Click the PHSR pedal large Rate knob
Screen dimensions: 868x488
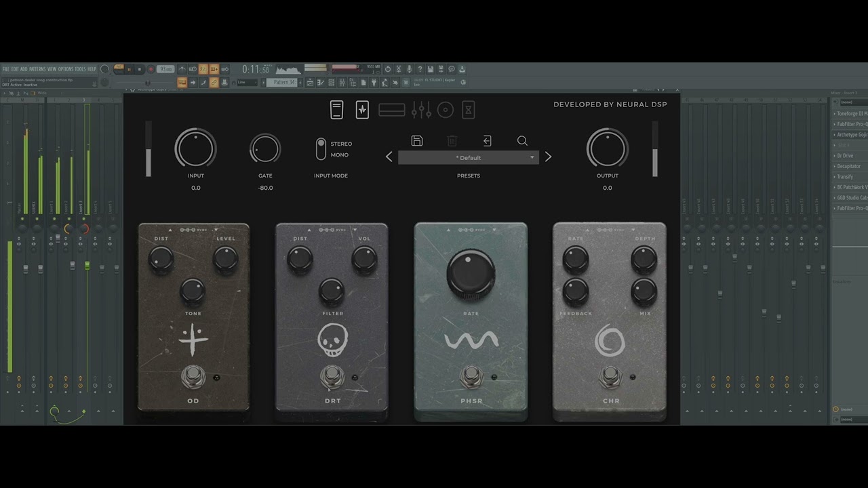[471, 274]
